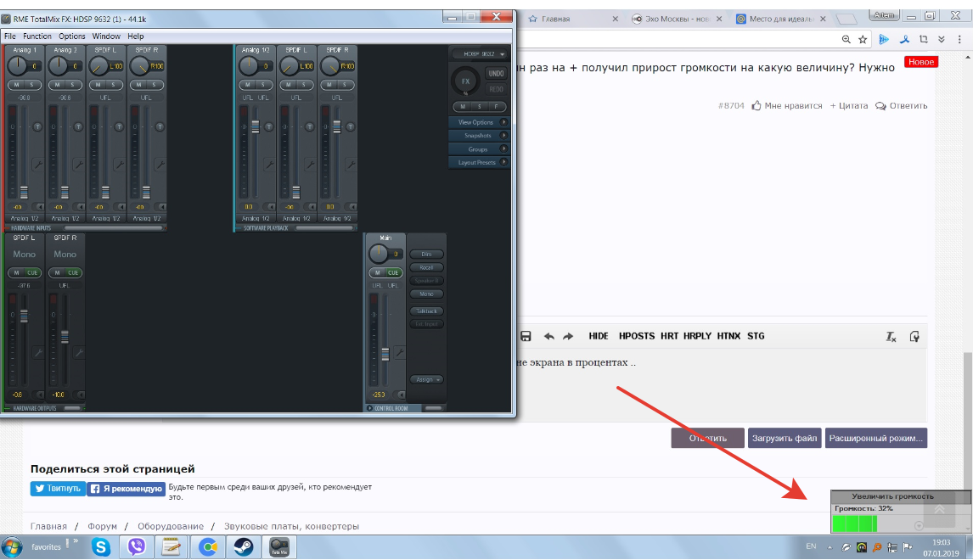Open settings wrench on Analog 2 input

78,165
